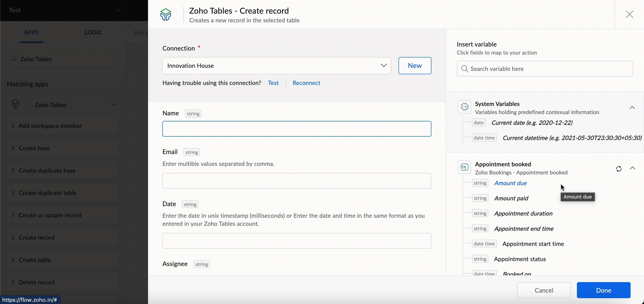
Task: Click the magnifier icon in variable search
Action: point(464,69)
